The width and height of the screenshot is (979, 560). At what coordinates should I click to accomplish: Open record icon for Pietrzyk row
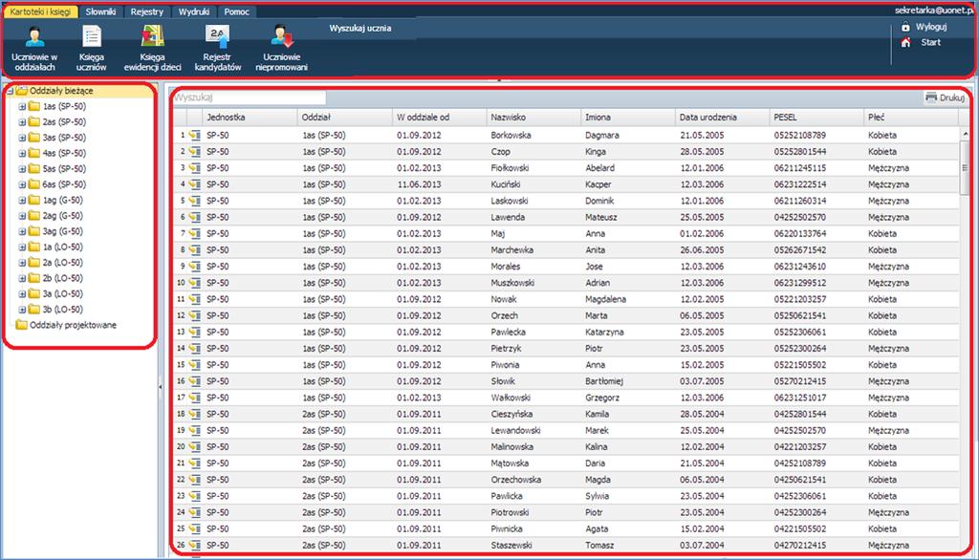(x=195, y=349)
